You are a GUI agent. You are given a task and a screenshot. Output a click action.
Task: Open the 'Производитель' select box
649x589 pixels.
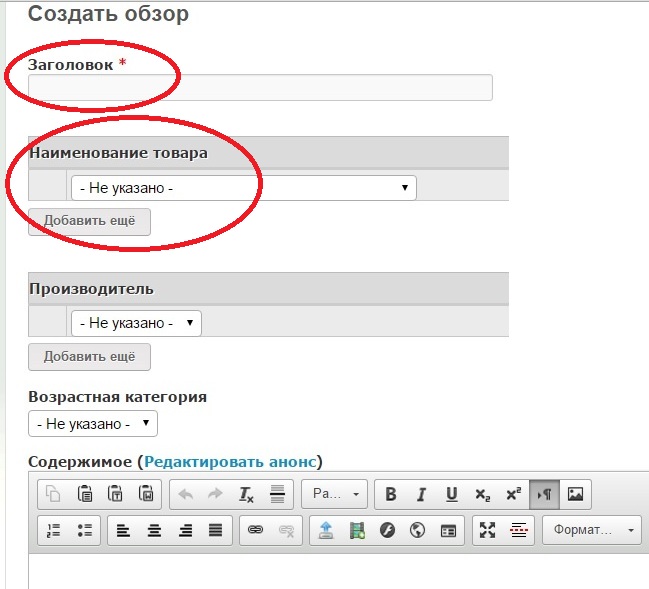136,323
